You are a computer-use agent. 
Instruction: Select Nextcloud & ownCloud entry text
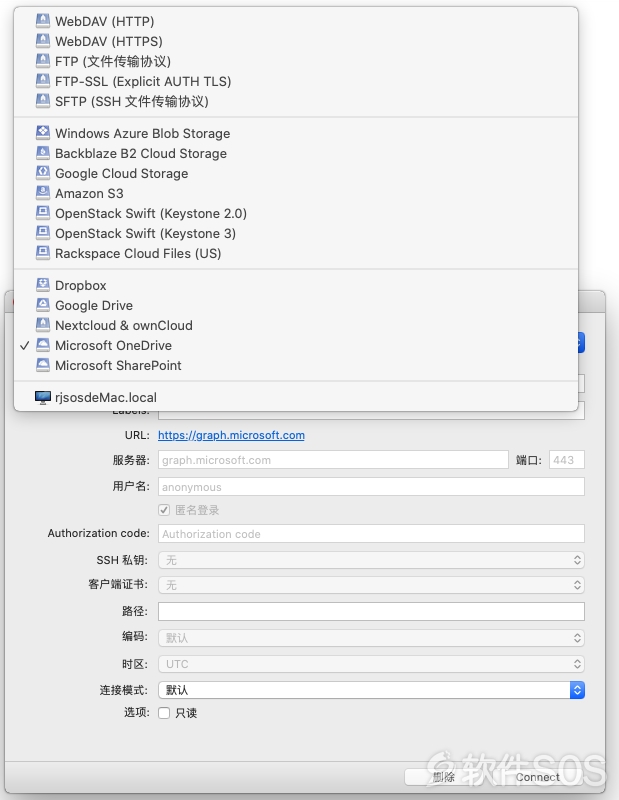123,326
